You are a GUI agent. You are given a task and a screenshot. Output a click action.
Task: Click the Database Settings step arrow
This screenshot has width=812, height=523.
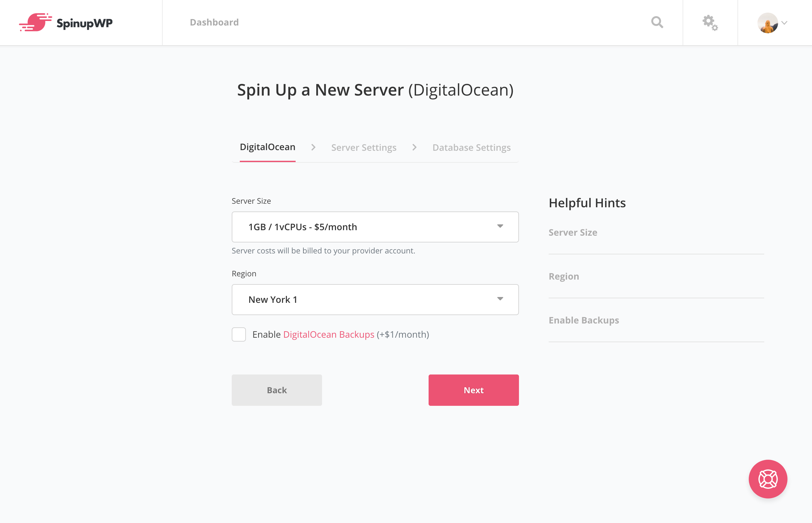(414, 148)
